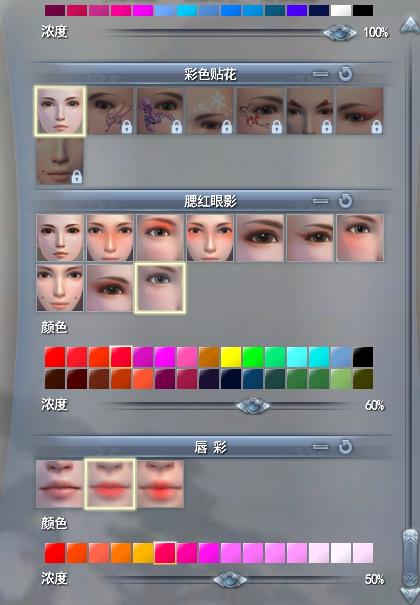Select the locked red eyebrow decal

tap(310, 111)
